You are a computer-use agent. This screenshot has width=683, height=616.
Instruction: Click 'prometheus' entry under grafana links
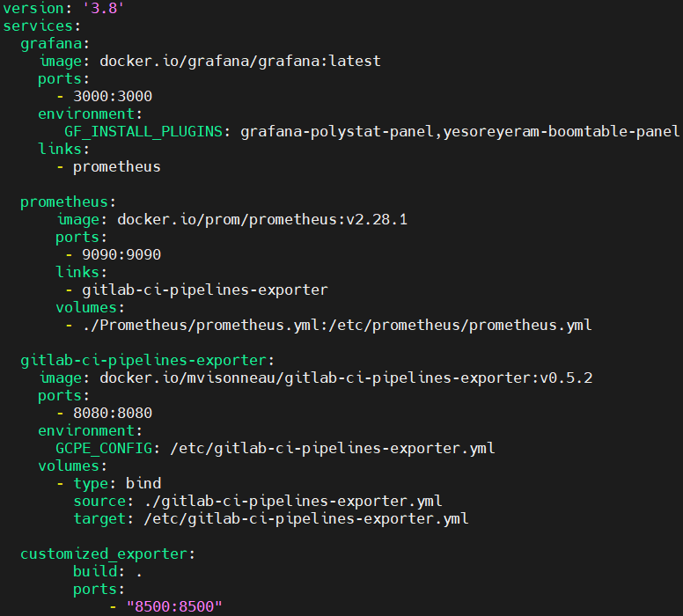(117, 167)
